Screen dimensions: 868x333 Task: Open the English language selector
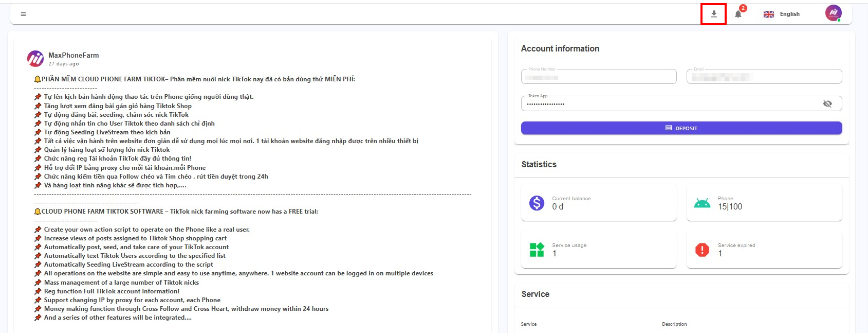coord(782,14)
